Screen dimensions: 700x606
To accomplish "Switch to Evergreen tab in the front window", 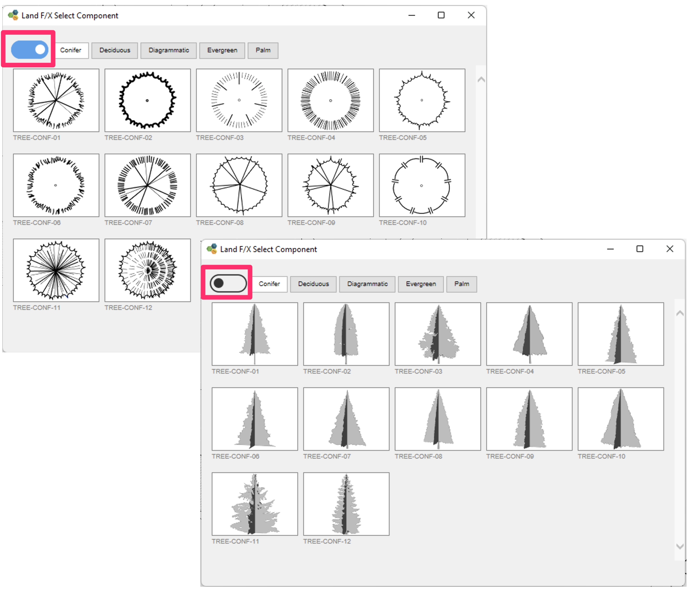I will coord(421,284).
